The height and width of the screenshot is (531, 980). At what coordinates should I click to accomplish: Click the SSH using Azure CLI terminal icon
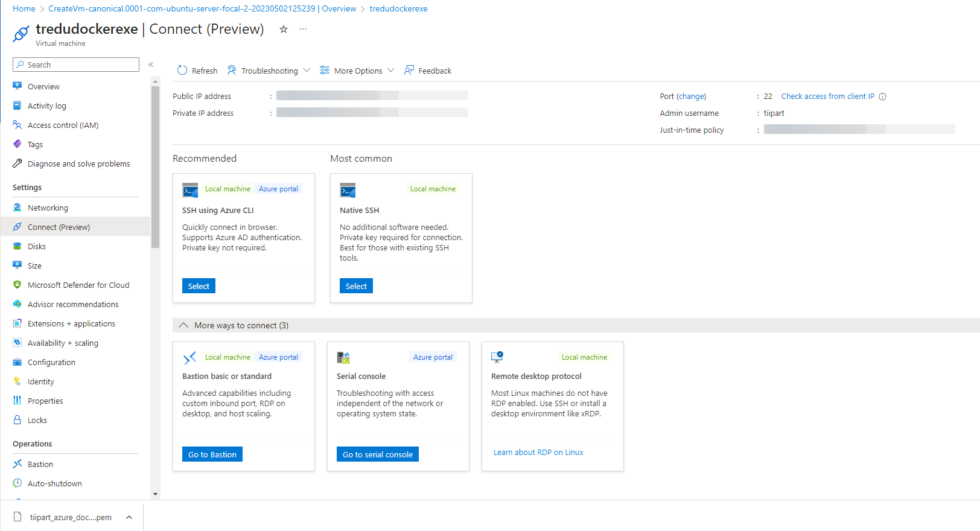point(190,190)
